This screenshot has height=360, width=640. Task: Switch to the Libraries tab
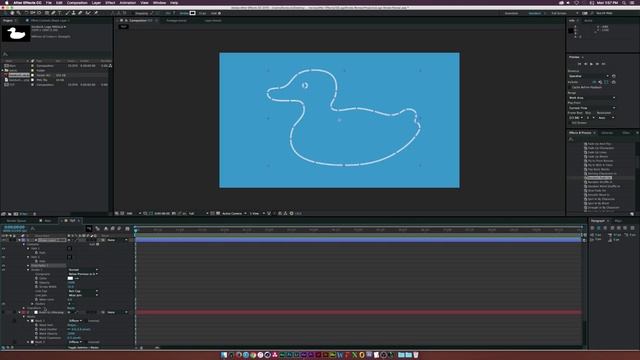pos(607,133)
